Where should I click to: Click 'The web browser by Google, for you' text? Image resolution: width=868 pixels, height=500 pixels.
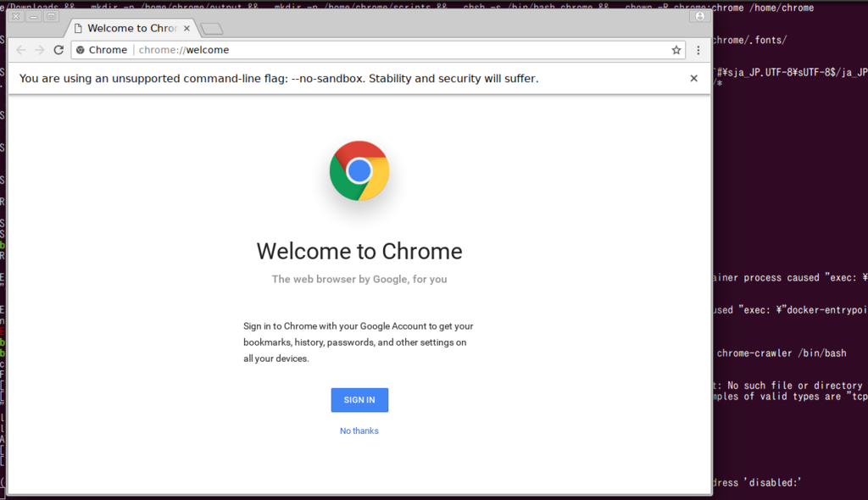pyautogui.click(x=359, y=279)
